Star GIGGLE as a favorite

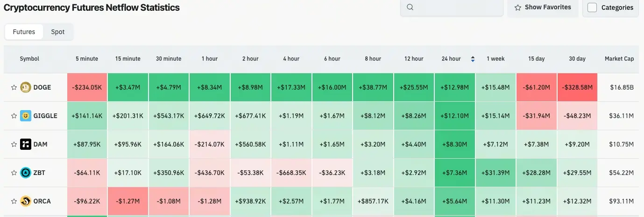(x=14, y=116)
